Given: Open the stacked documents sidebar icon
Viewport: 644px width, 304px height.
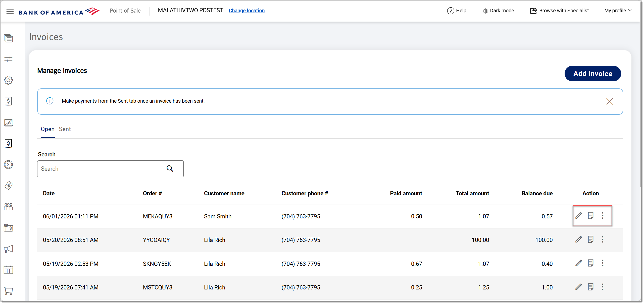Looking at the screenshot, I should [9, 38].
